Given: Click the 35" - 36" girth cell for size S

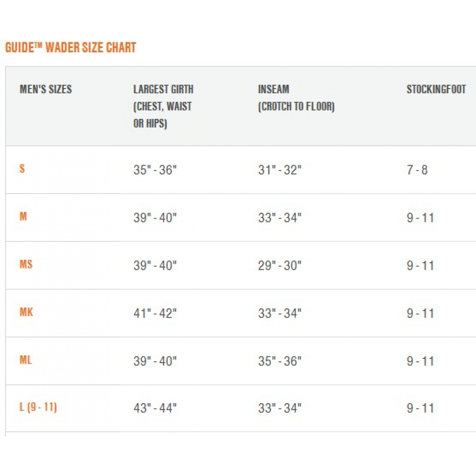Looking at the screenshot, I should point(155,170).
